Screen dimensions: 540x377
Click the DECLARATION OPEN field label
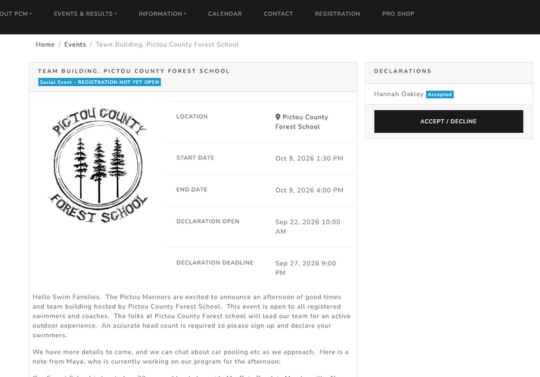pyautogui.click(x=208, y=221)
